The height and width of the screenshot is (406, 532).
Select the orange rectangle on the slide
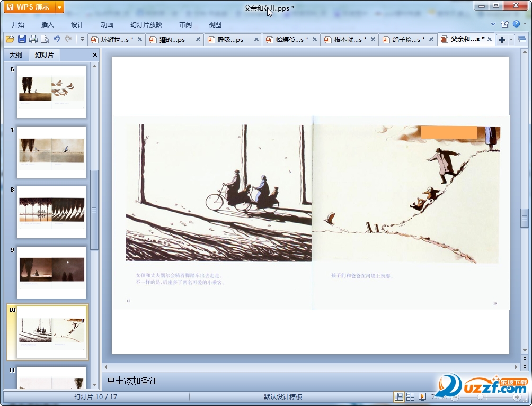pyautogui.click(x=448, y=132)
